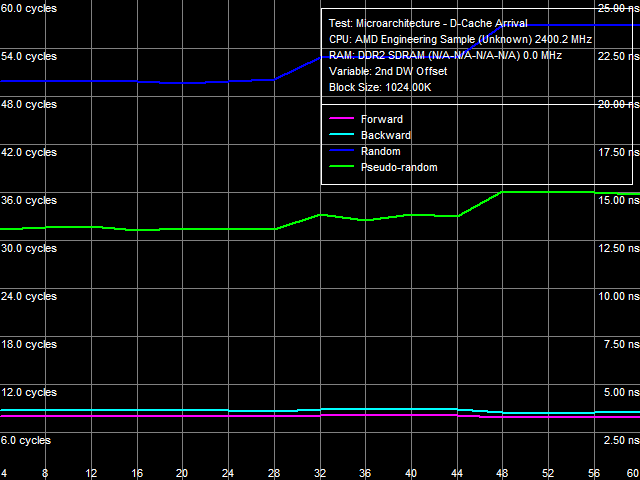Viewport: 640px width, 480px height.
Task: Select the Forward legend label
Action: tap(382, 120)
